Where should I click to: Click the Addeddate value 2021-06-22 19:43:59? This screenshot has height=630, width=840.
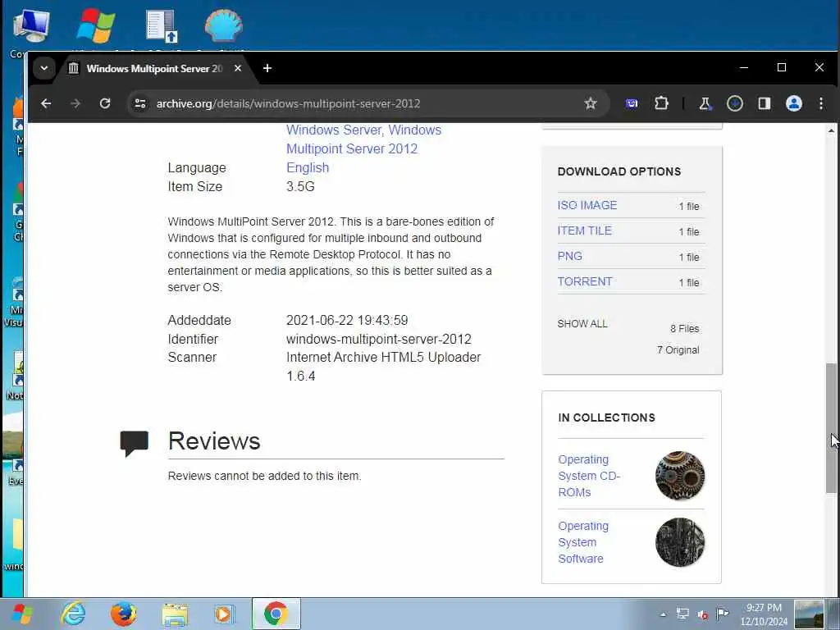click(x=347, y=321)
